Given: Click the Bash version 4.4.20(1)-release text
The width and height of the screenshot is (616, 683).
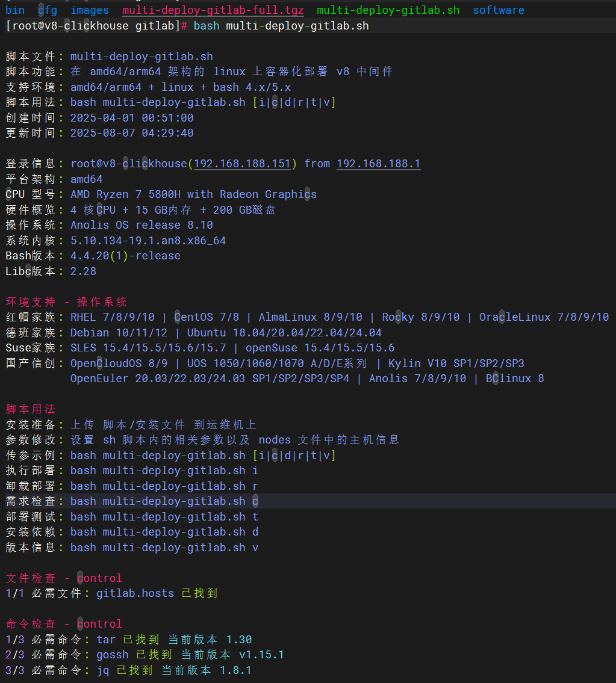Looking at the screenshot, I should pyautogui.click(x=125, y=256).
